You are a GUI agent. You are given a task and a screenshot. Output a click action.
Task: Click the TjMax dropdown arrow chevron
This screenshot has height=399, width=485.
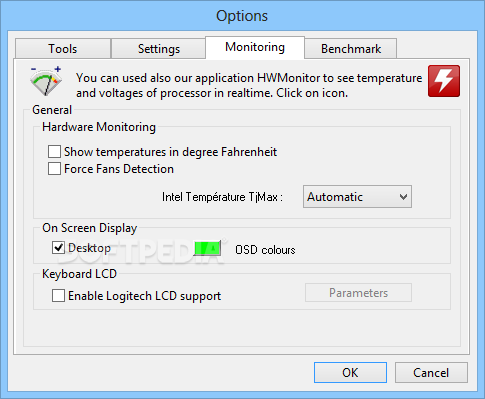(x=403, y=197)
